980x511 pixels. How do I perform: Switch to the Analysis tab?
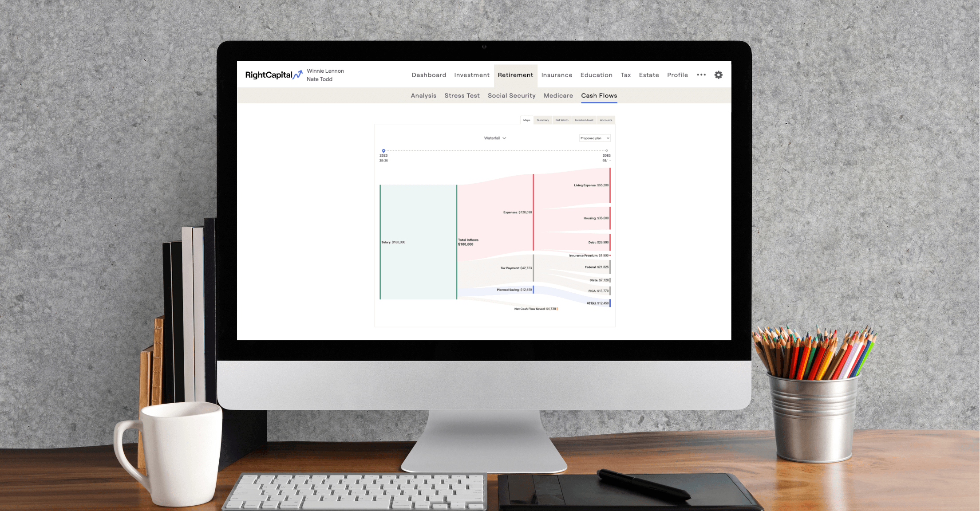click(x=424, y=95)
